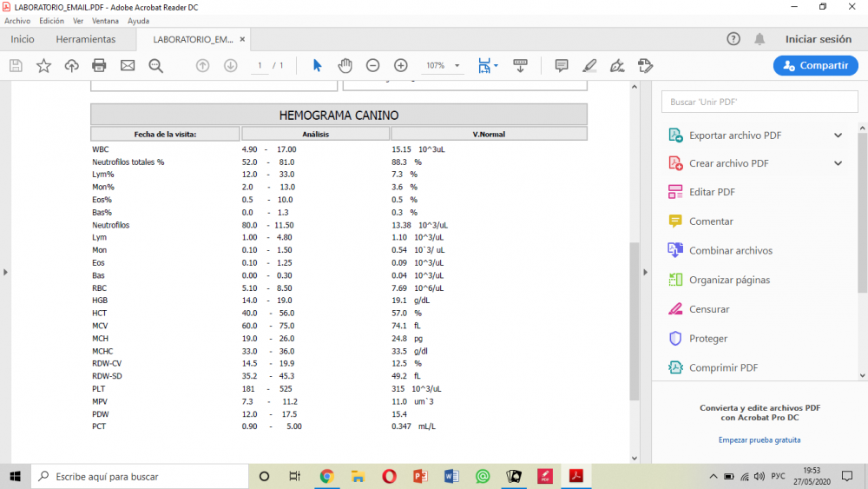868x489 pixels.
Task: Add bookmark star icon
Action: point(43,65)
